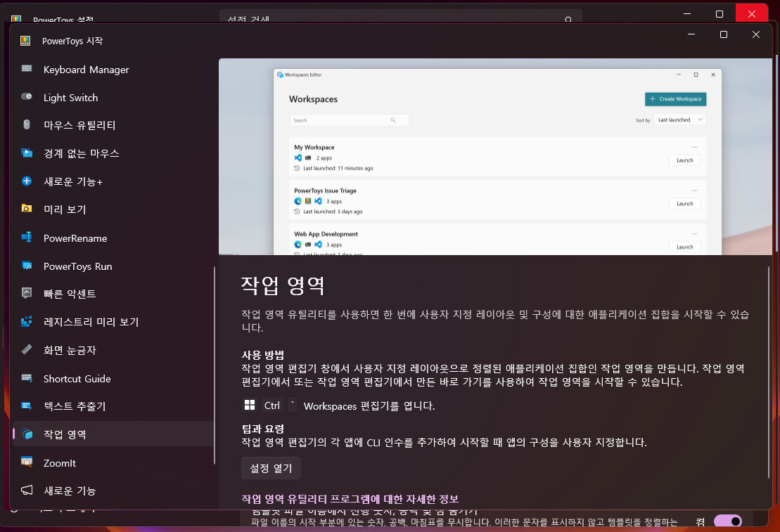The image size is (780, 532).
Task: Click Create Workspace in preview image
Action: (675, 99)
